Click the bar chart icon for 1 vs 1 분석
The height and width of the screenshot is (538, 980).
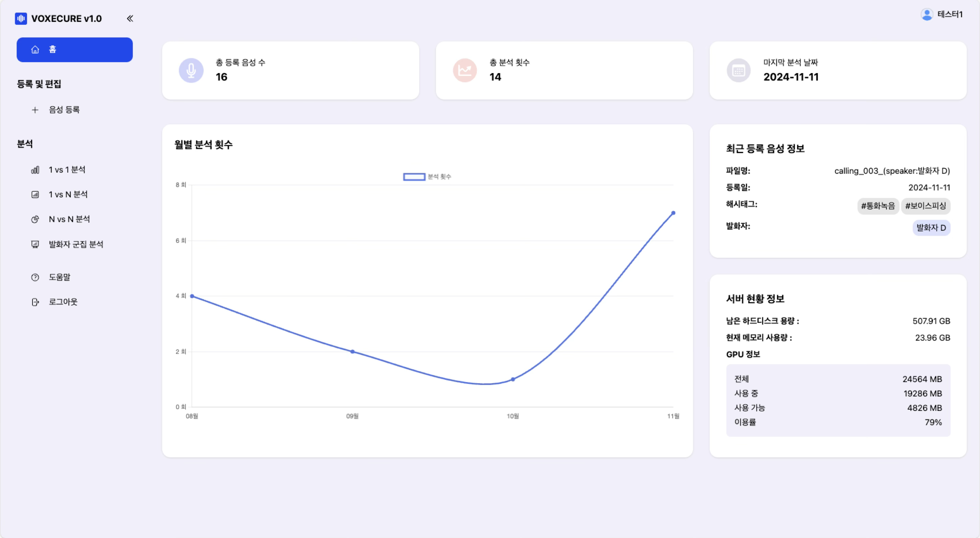tap(35, 170)
